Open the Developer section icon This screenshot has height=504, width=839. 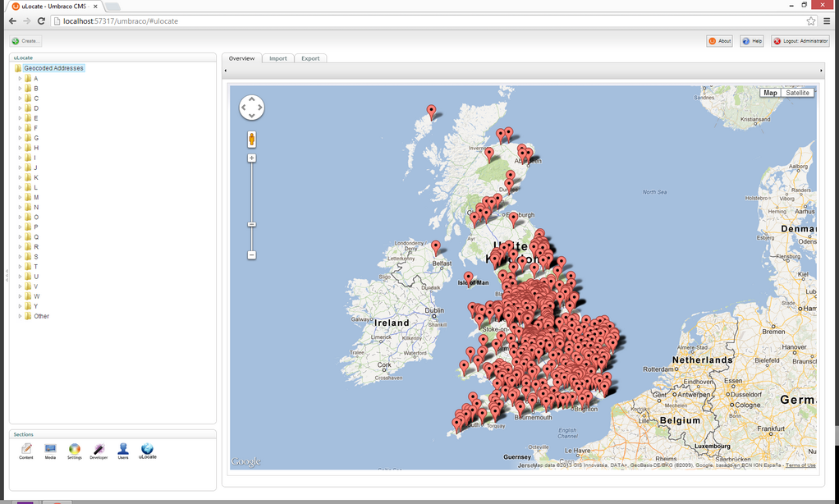coord(99,451)
